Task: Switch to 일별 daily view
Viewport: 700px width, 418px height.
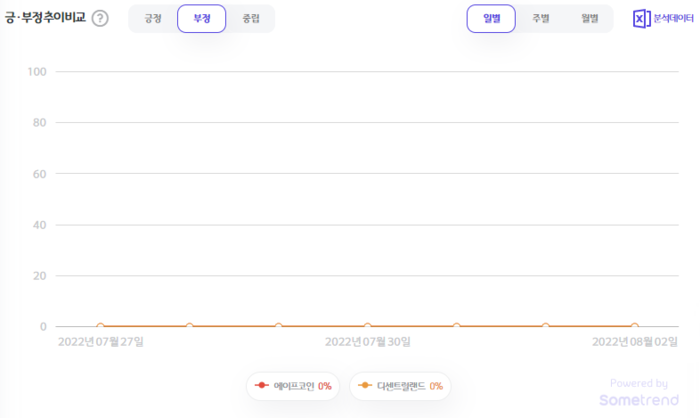Action: click(x=491, y=18)
